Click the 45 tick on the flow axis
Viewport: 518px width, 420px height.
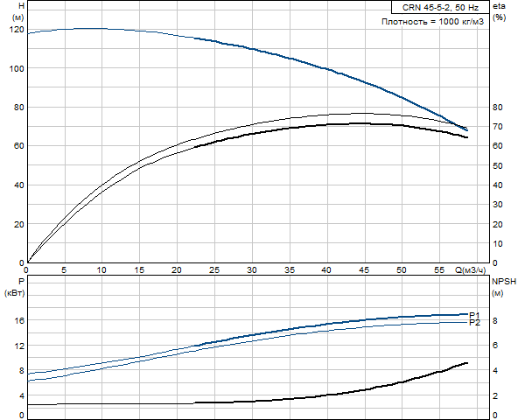(364, 270)
